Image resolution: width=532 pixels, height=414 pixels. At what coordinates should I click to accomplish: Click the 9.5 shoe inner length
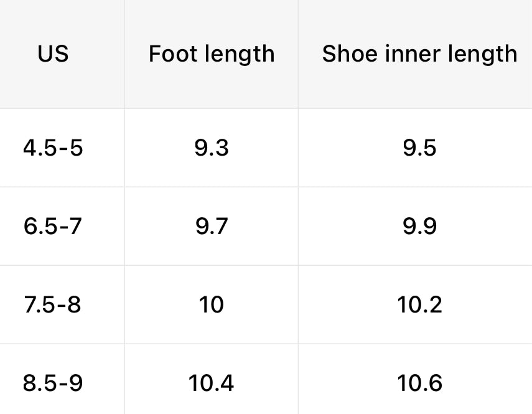click(x=419, y=148)
